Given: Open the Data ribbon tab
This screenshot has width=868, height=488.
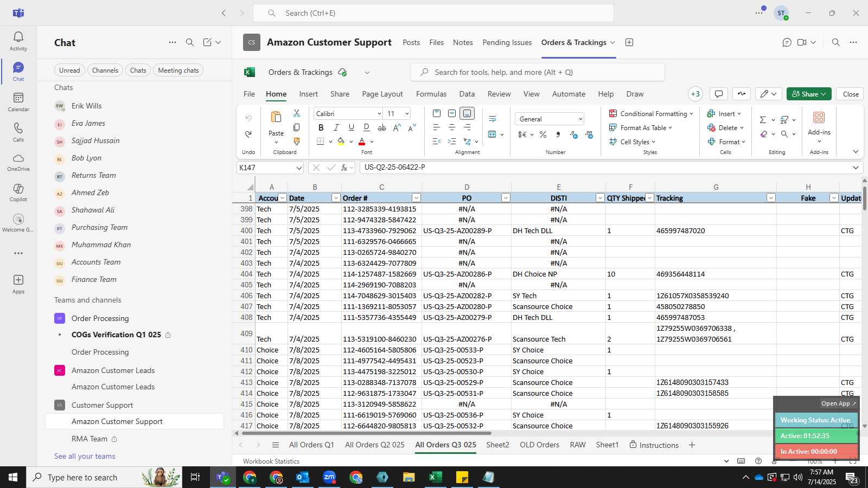Looking at the screenshot, I should pyautogui.click(x=467, y=94).
